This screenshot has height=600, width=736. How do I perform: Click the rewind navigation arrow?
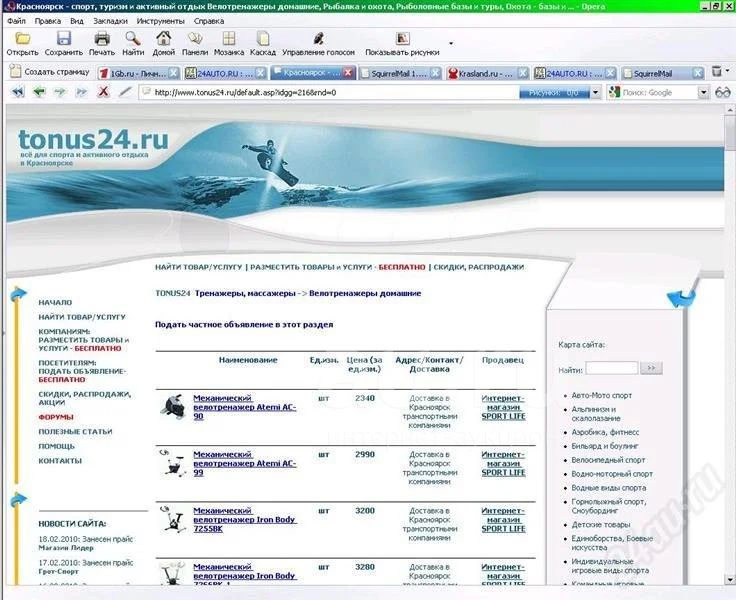(x=18, y=92)
